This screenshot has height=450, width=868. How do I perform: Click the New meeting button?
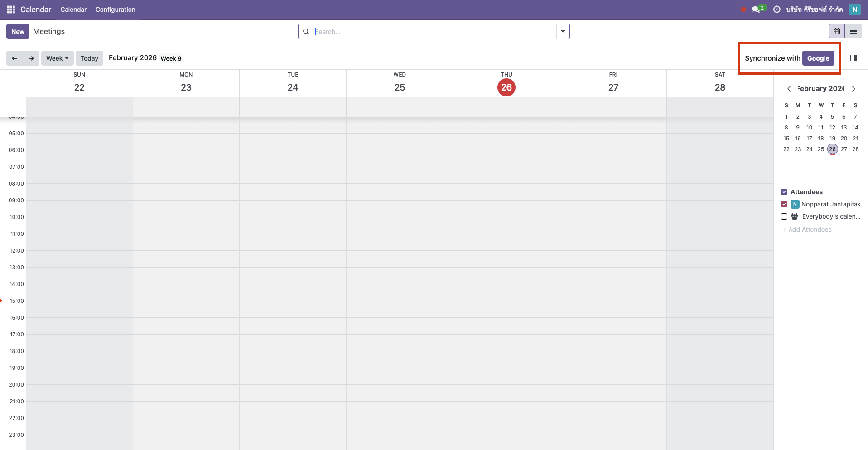(18, 32)
